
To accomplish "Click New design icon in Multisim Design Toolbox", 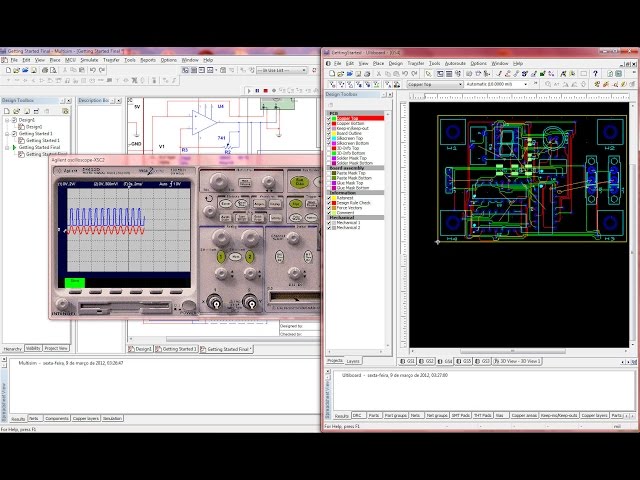I will tap(7, 111).
